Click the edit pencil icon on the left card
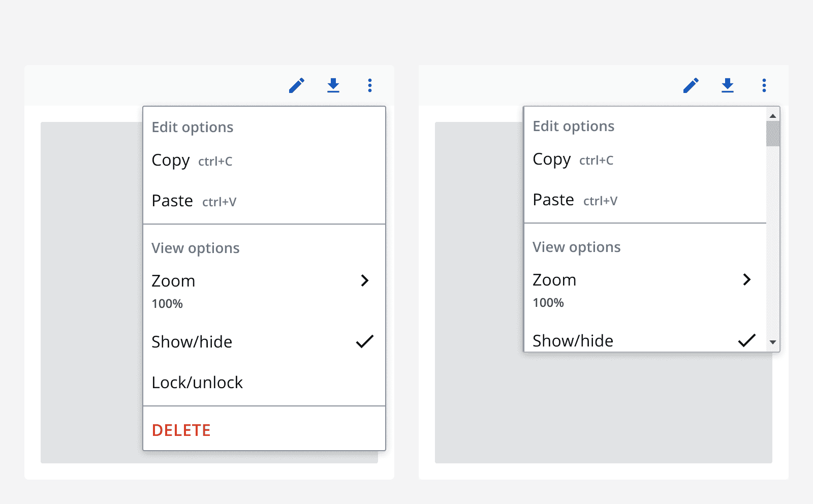This screenshot has height=504, width=813. coord(296,85)
